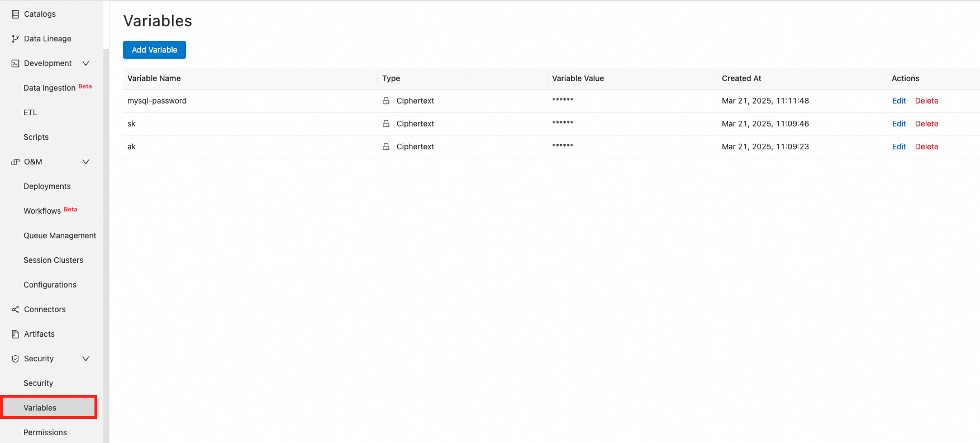
Task: Click the Catalogs sidebar icon
Action: point(15,14)
